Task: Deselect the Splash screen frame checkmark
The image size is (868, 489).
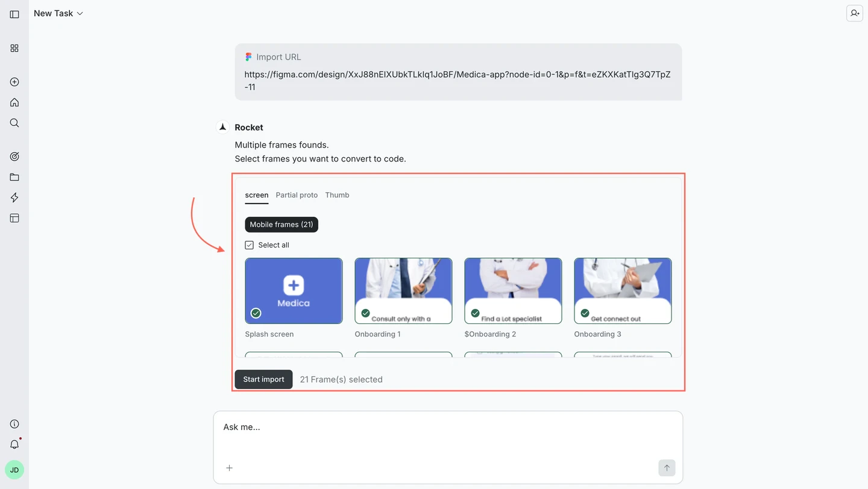Action: pos(256,313)
